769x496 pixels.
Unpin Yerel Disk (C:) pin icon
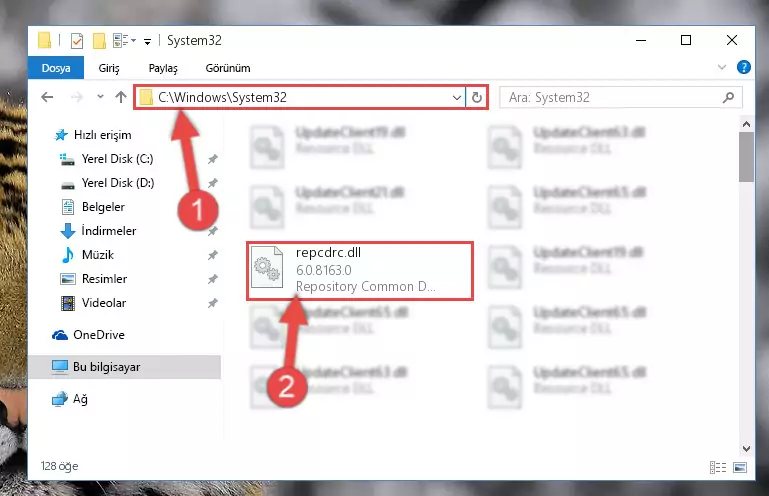pyautogui.click(x=212, y=159)
